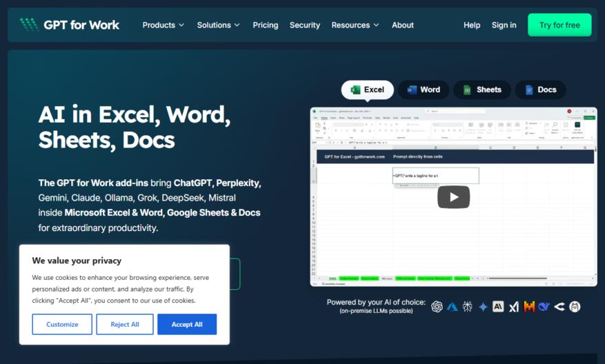Click the OpenRouter arrows icon
605x364 pixels.
click(x=559, y=307)
